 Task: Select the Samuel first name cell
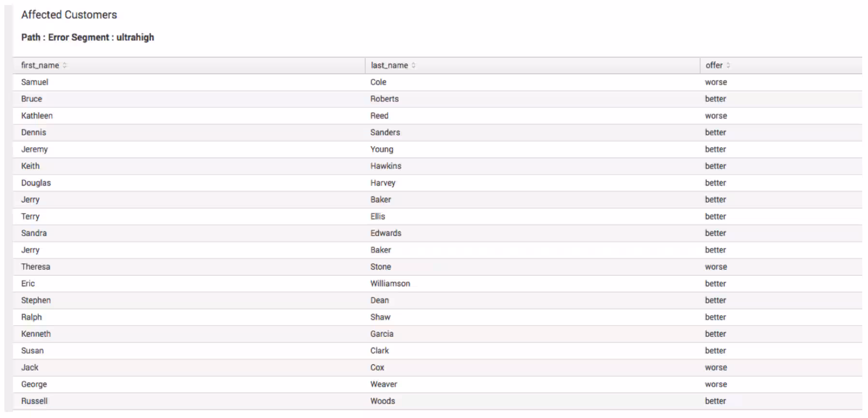(x=35, y=82)
